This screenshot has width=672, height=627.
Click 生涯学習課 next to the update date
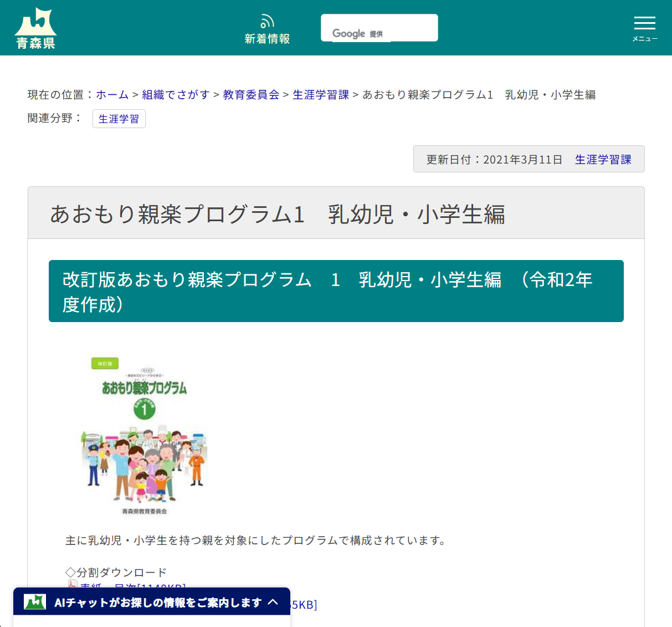pos(603,159)
